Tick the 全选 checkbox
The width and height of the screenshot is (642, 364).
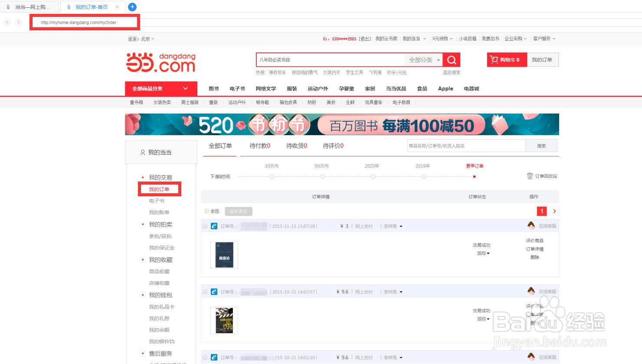pos(207,211)
